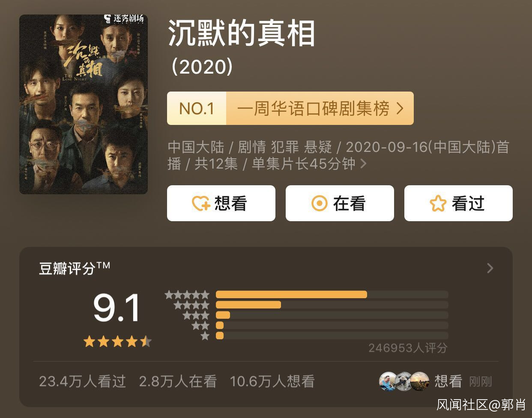The height and width of the screenshot is (418, 532).
Task: Click the 迷雾剧场 logo on the poster
Action: [x=123, y=19]
